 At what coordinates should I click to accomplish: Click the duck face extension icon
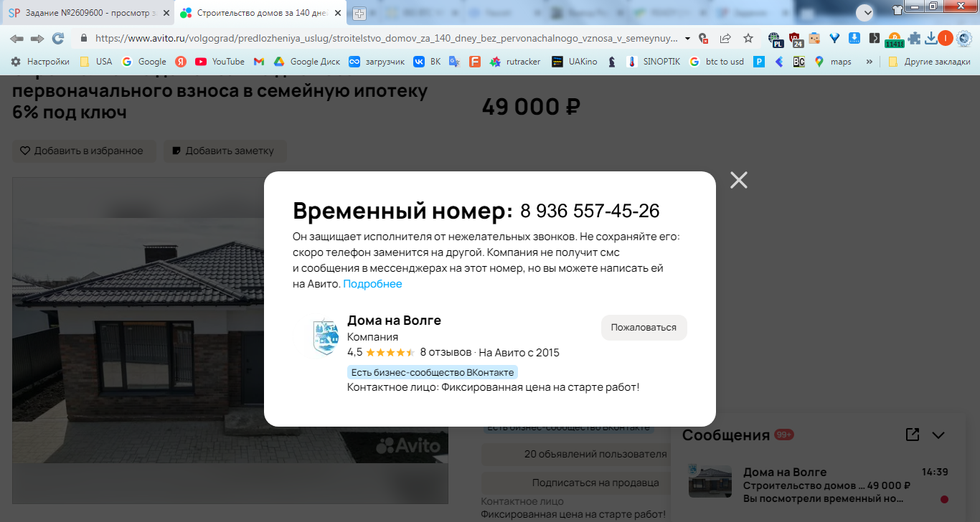coord(814,39)
